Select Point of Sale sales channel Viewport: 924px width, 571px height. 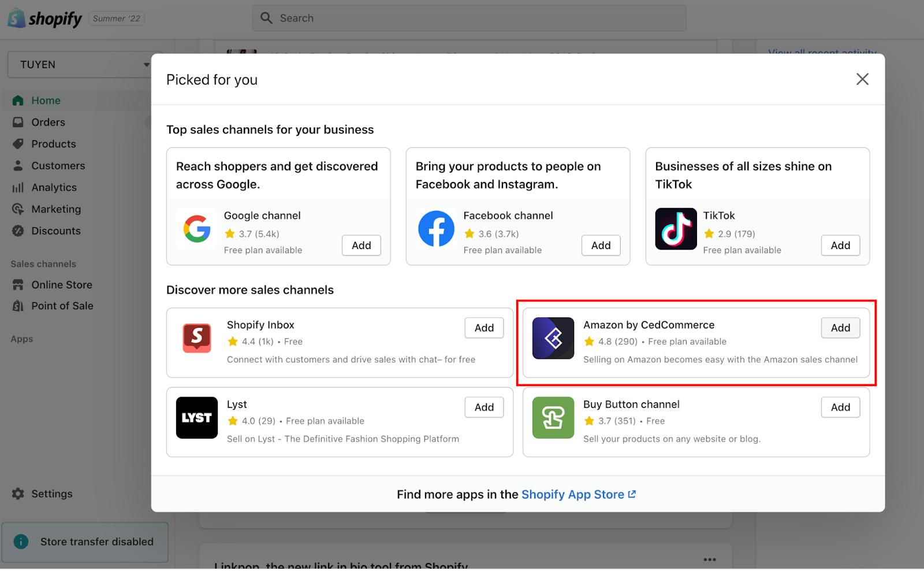62,306
